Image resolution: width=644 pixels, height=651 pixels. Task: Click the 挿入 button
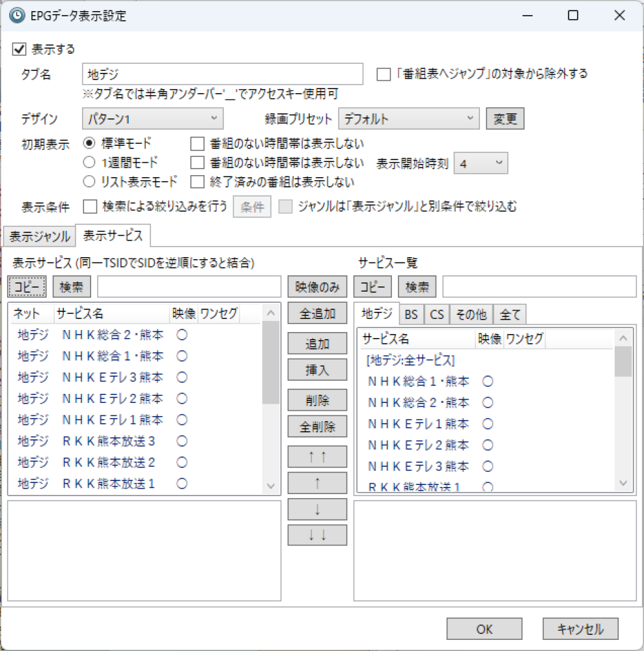[x=317, y=370]
